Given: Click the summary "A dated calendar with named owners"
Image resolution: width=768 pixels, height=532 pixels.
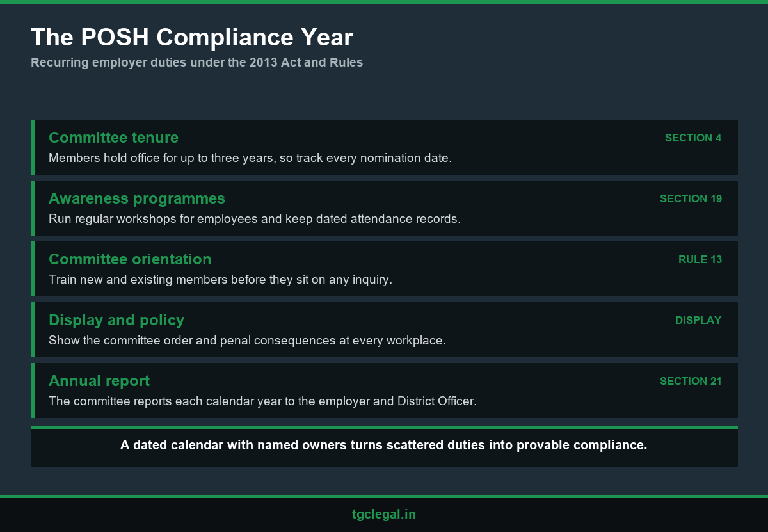Looking at the screenshot, I should [234, 445].
